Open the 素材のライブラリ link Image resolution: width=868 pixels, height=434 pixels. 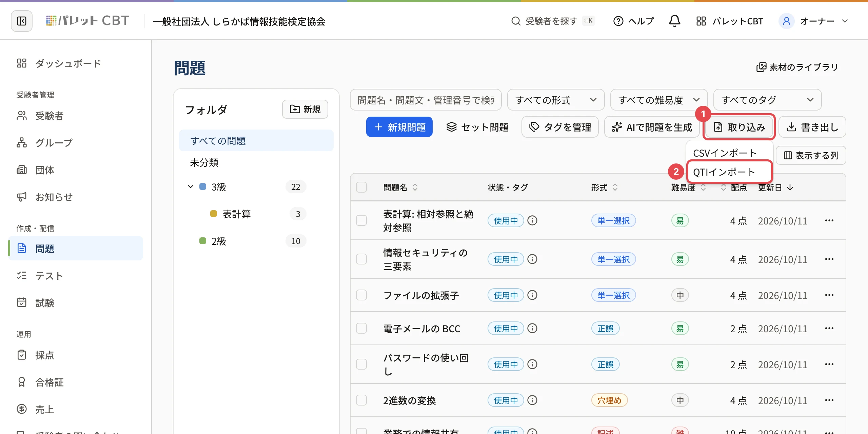click(x=797, y=67)
